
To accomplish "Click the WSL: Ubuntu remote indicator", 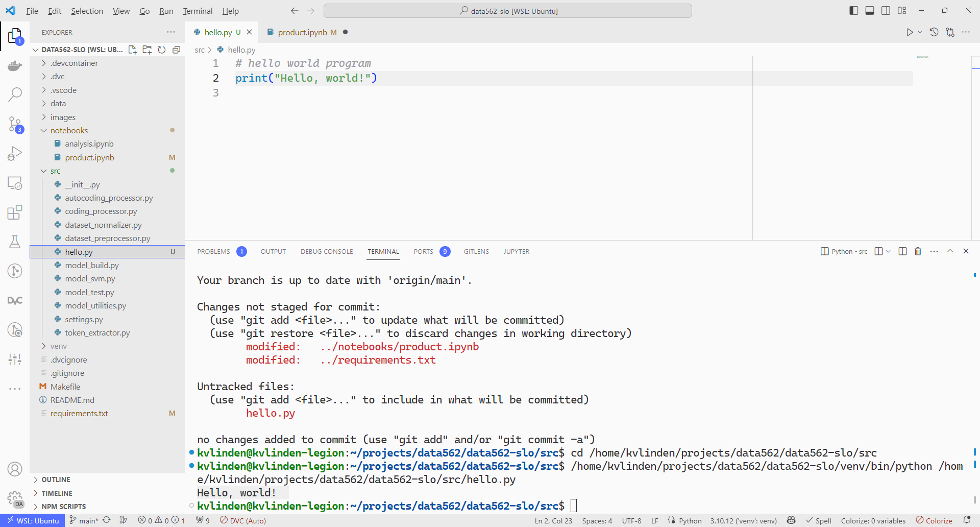I will [33, 520].
